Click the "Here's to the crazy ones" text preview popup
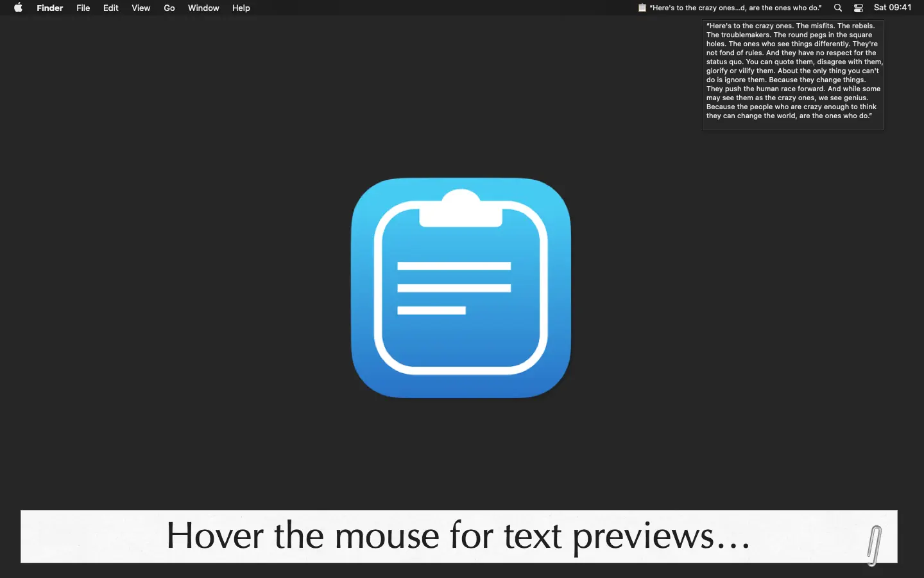Viewport: 924px width, 578px height. (793, 75)
